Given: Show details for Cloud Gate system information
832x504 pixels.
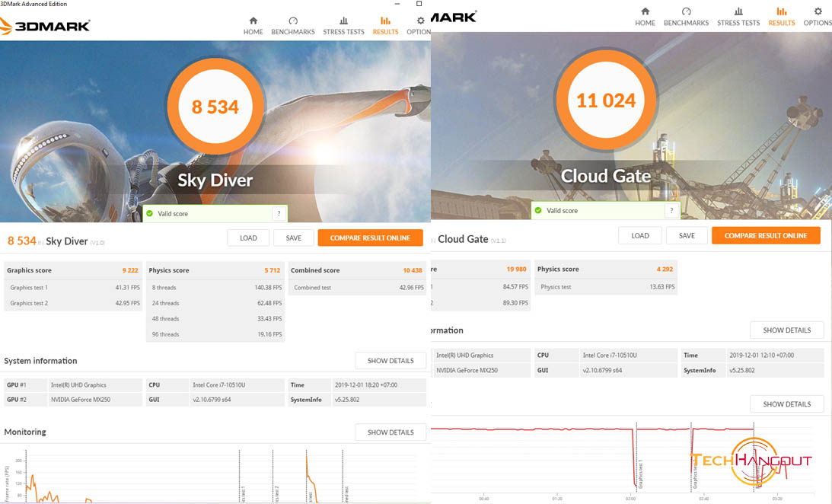Looking at the screenshot, I should point(787,330).
